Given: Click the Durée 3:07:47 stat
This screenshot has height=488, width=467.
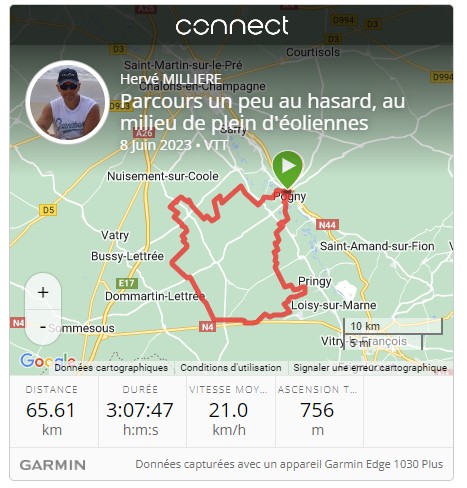Looking at the screenshot, I should (140, 412).
